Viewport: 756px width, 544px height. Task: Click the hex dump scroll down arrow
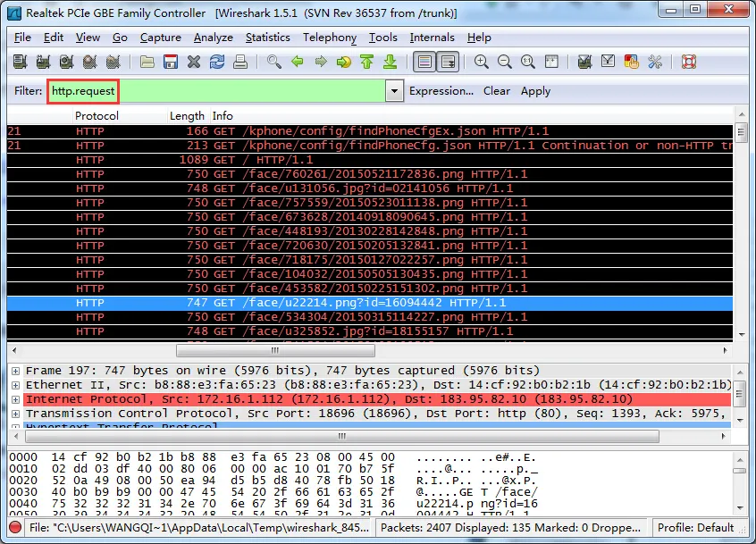click(740, 507)
